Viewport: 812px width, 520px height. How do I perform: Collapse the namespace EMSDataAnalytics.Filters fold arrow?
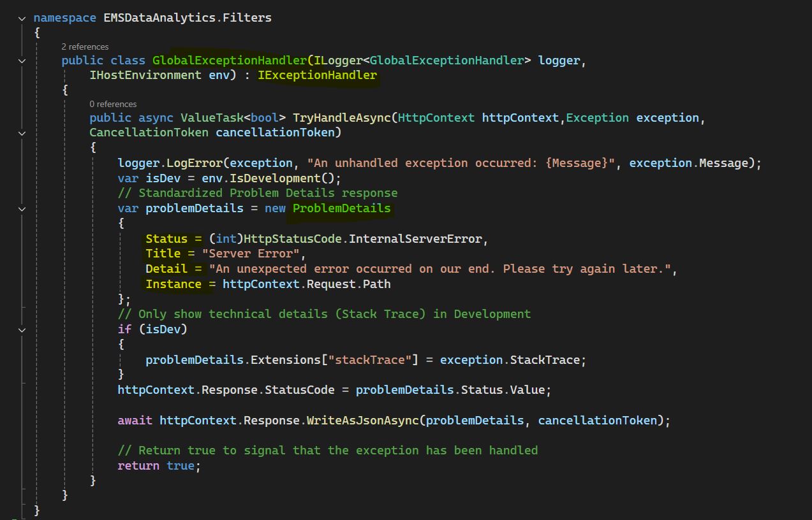(x=22, y=19)
